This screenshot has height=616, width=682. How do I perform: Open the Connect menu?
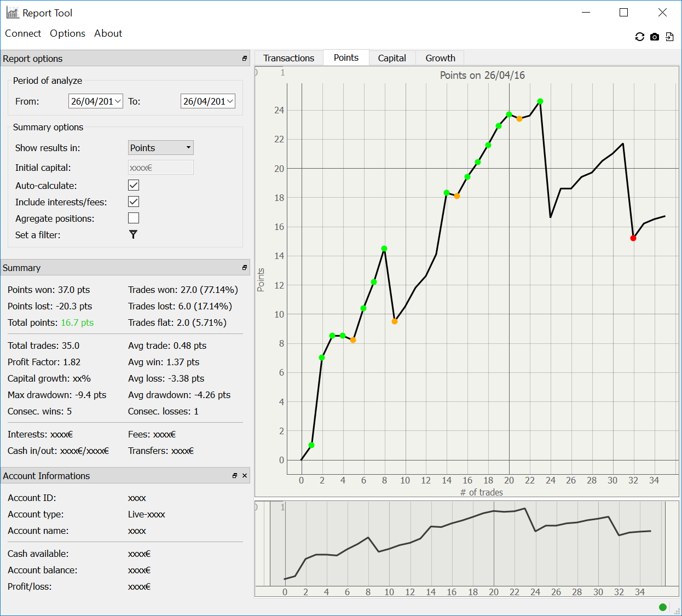point(23,33)
